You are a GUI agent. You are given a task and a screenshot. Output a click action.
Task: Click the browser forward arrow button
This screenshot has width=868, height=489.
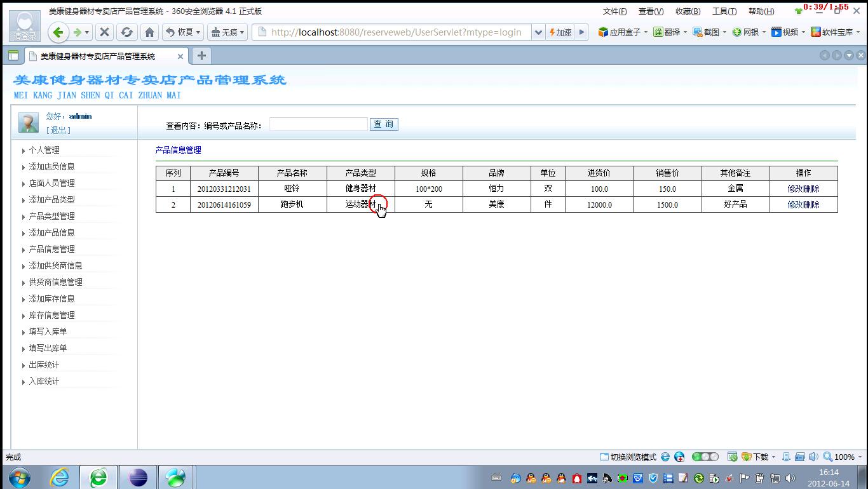[78, 32]
